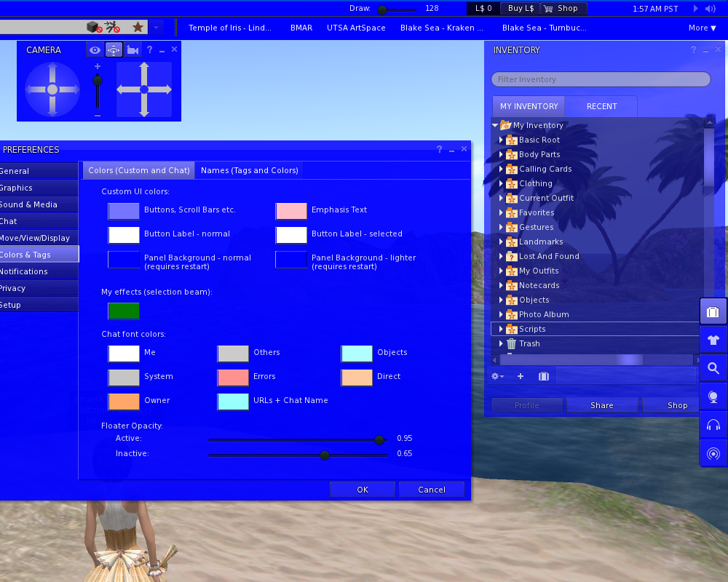This screenshot has width=728, height=582.
Task: Switch to Names (Tags and Colors) tab
Action: (x=249, y=170)
